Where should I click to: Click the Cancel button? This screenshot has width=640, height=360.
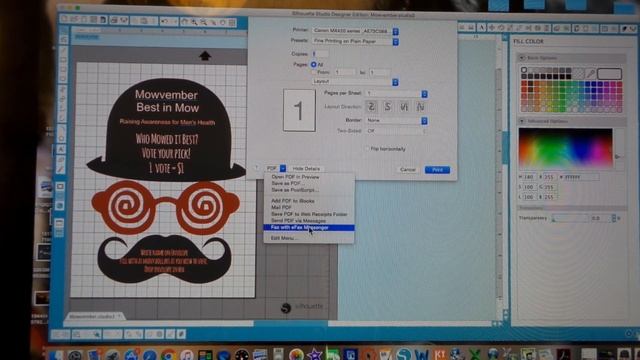(407, 169)
